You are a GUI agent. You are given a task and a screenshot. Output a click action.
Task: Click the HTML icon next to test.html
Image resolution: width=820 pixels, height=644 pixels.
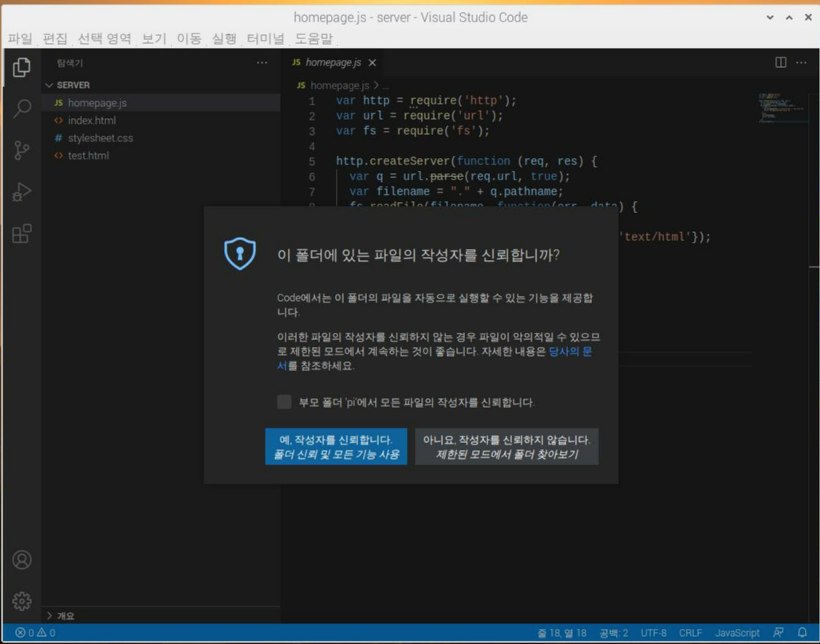click(x=58, y=156)
